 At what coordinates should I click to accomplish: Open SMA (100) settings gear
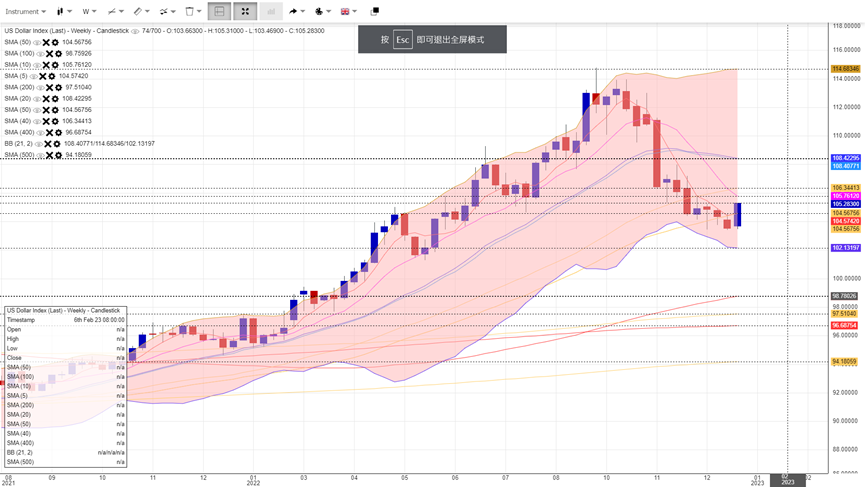click(58, 53)
